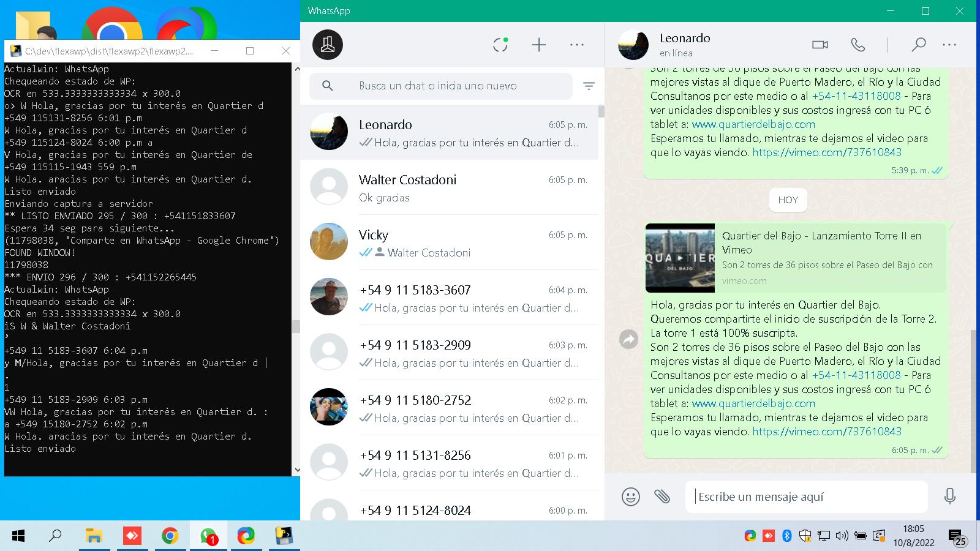Open volume control in tray

click(842, 536)
